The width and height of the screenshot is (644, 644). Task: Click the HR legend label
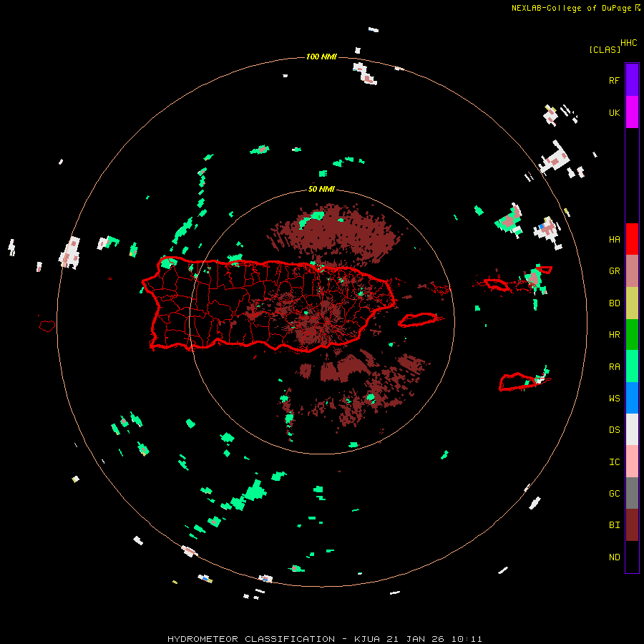click(x=614, y=335)
